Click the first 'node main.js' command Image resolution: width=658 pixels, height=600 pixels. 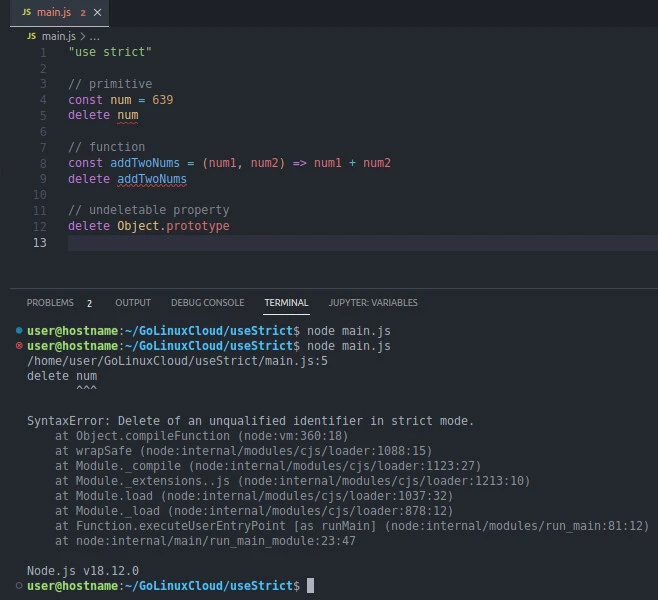coord(349,331)
